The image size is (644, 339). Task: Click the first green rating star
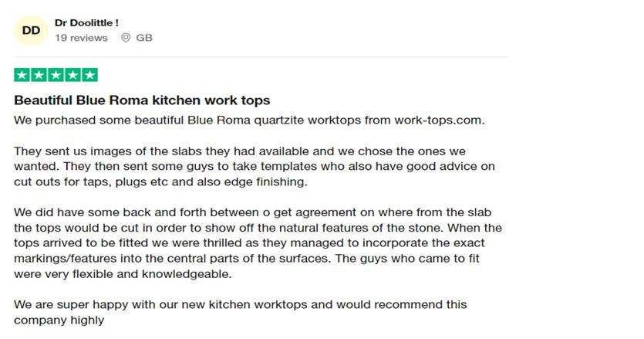(x=22, y=76)
